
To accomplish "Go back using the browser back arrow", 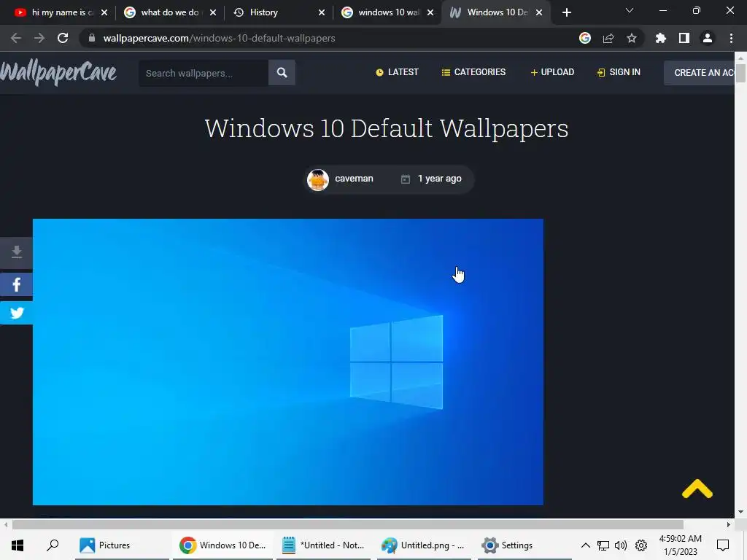I will pyautogui.click(x=16, y=38).
